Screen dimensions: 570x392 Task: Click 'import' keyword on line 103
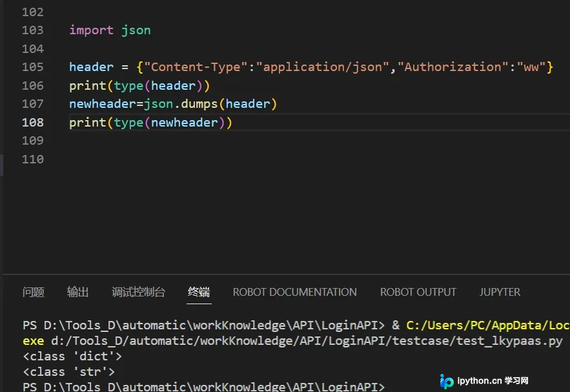click(91, 30)
